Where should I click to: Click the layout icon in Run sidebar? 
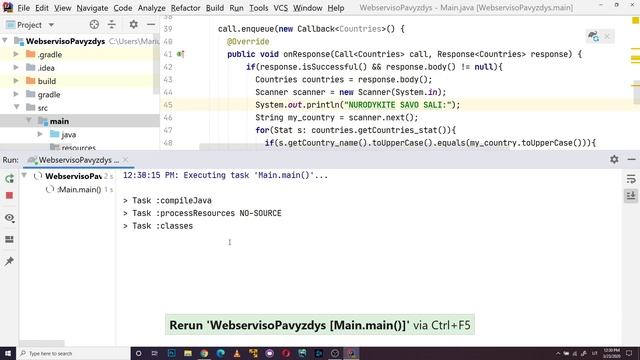click(x=9, y=239)
